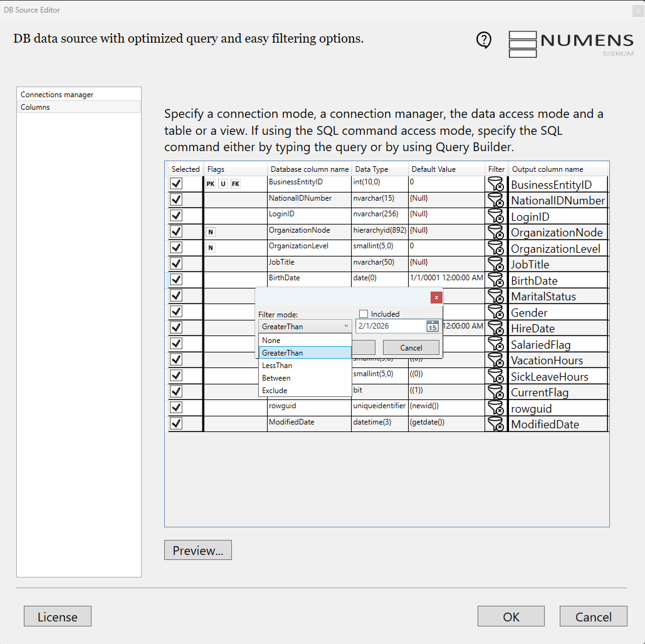This screenshot has width=645, height=644.
Task: Deselect the ModifiedDate column checkbox
Action: tap(176, 424)
